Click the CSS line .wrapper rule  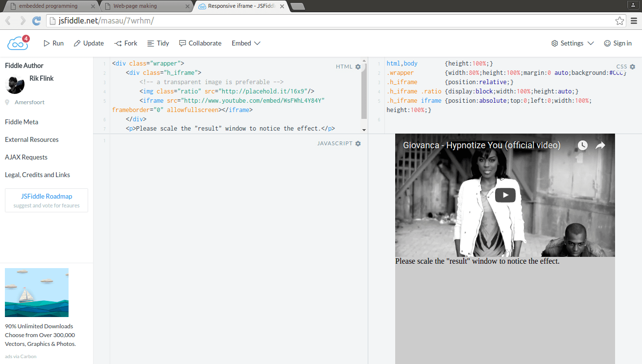(507, 73)
